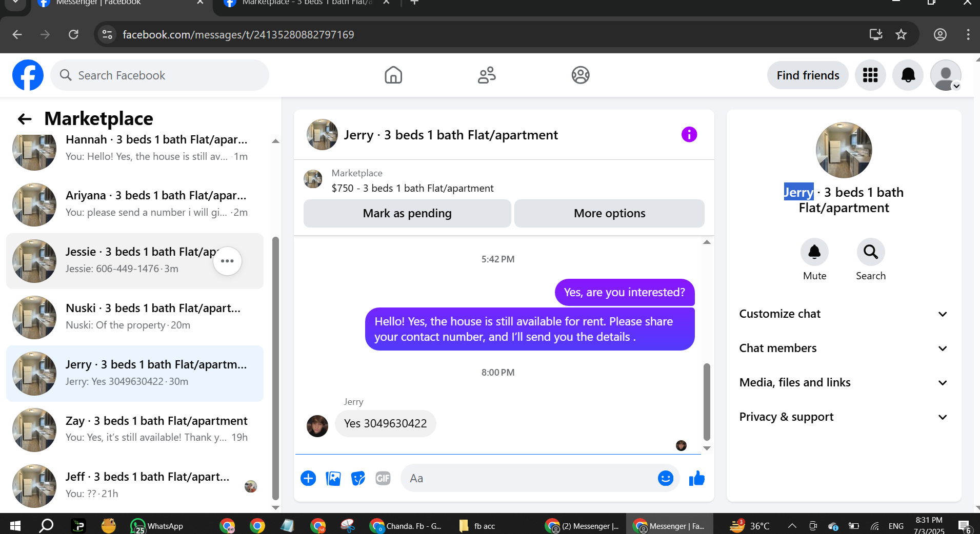Open the browser profile icon
980x534 pixels.
[940, 34]
